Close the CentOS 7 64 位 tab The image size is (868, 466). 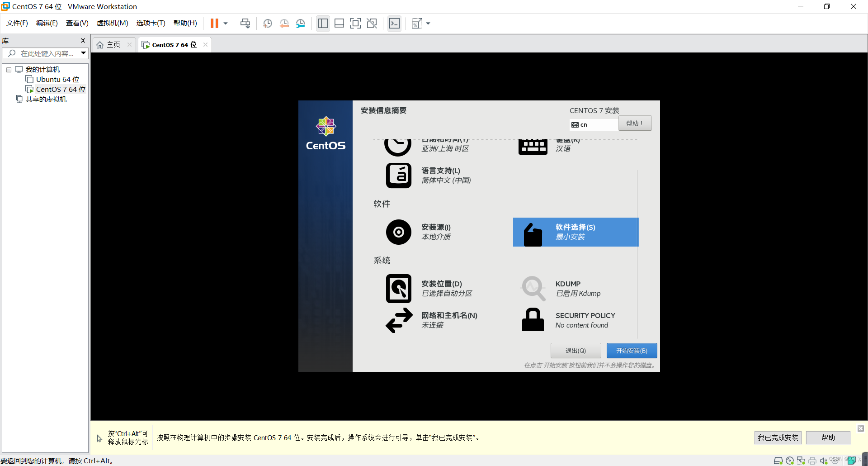(205, 44)
